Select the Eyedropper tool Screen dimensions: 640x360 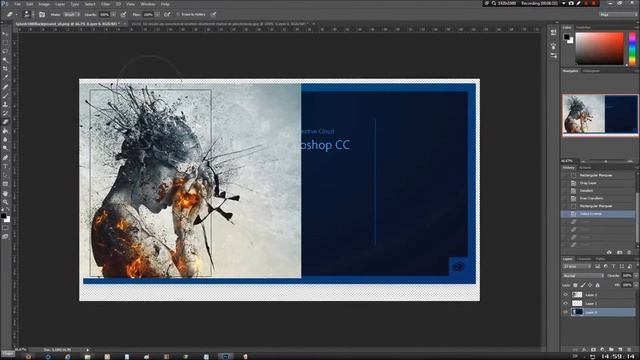(x=5, y=78)
